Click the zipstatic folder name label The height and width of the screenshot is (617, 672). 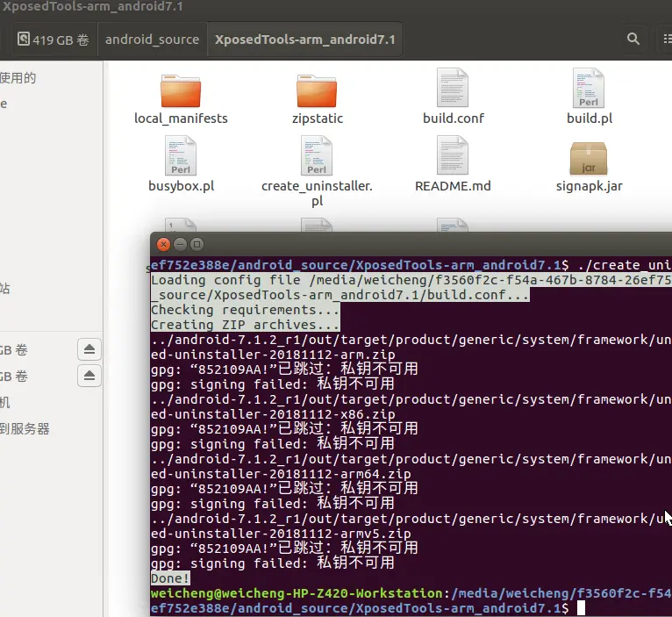[318, 118]
